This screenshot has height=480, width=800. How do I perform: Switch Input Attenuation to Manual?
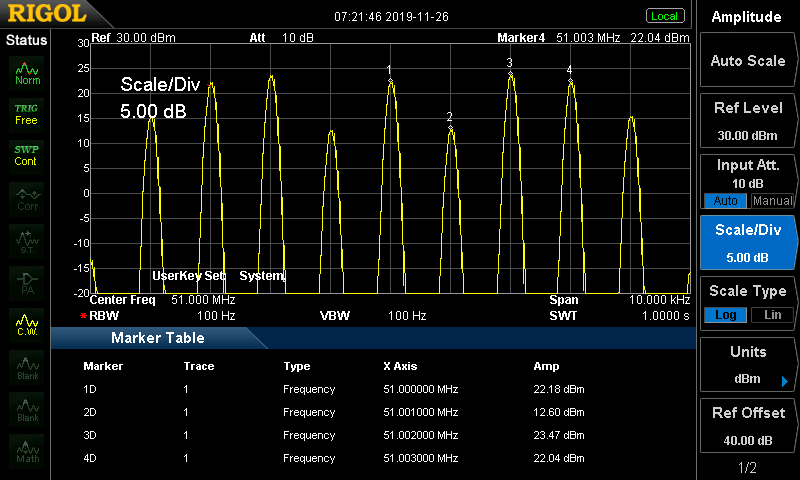point(771,201)
